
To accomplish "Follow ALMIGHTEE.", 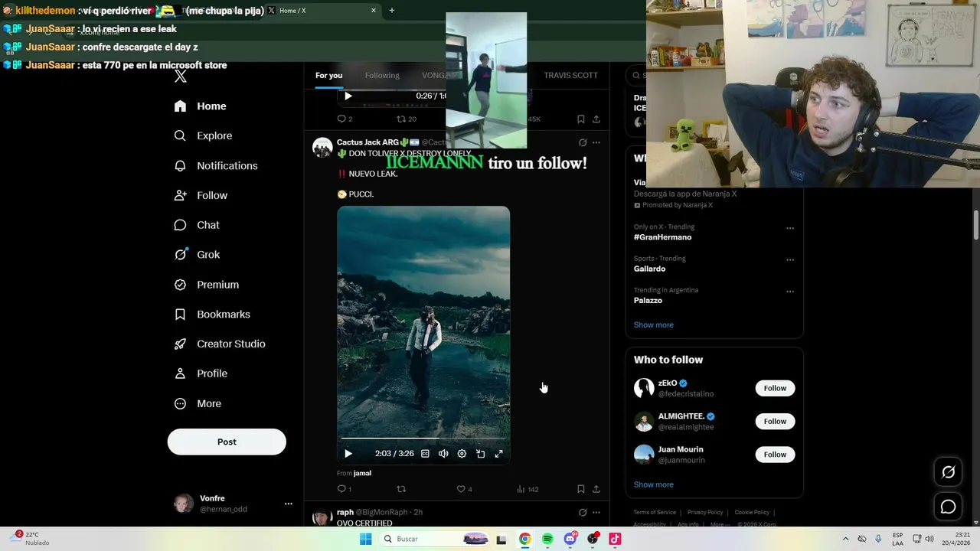I will tap(775, 421).
